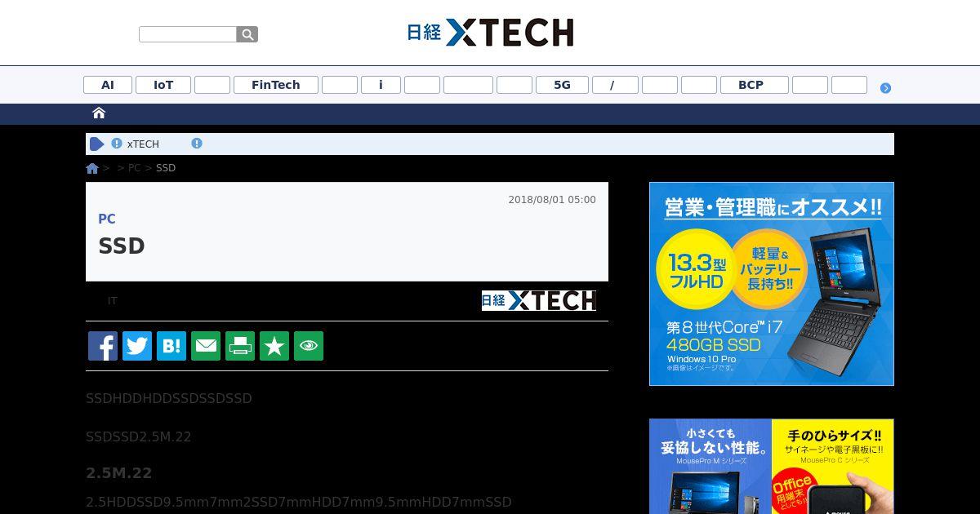
Task: Click the article title SSD
Action: click(122, 246)
